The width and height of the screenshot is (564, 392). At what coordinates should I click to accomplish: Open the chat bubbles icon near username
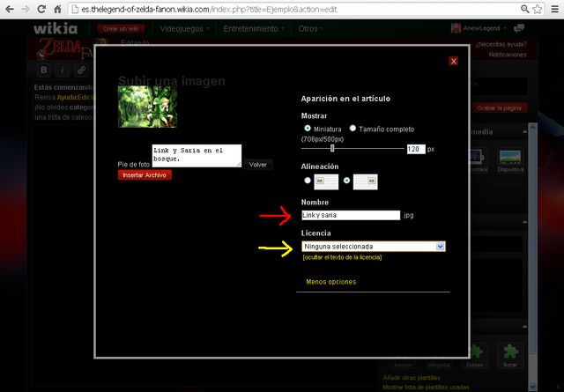click(x=519, y=28)
